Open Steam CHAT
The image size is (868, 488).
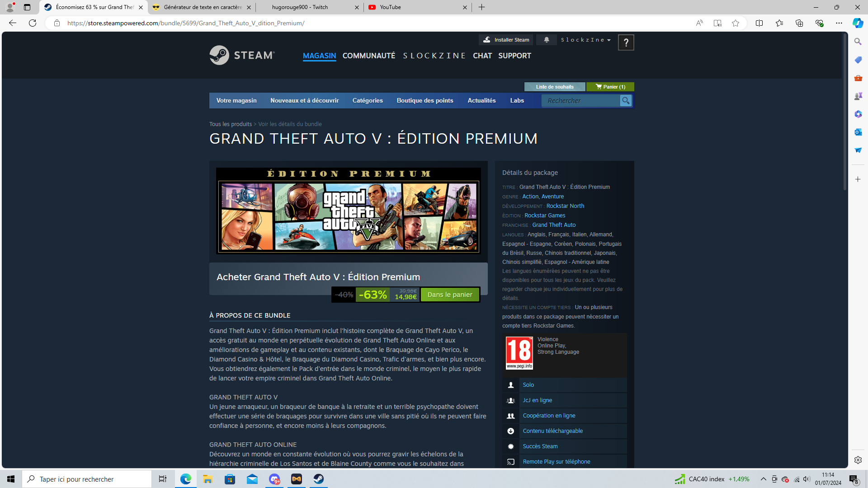tap(482, 56)
